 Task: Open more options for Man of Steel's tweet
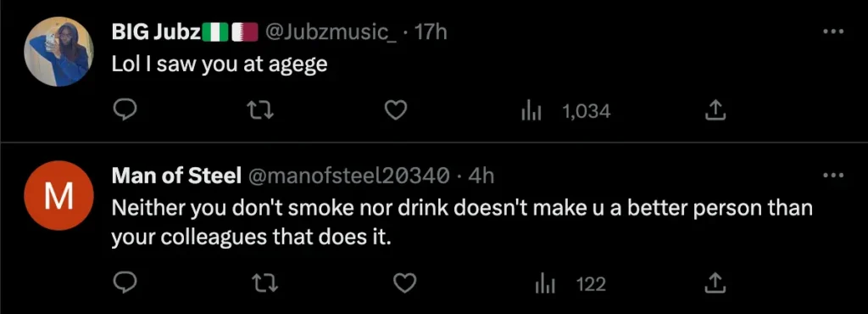click(833, 177)
